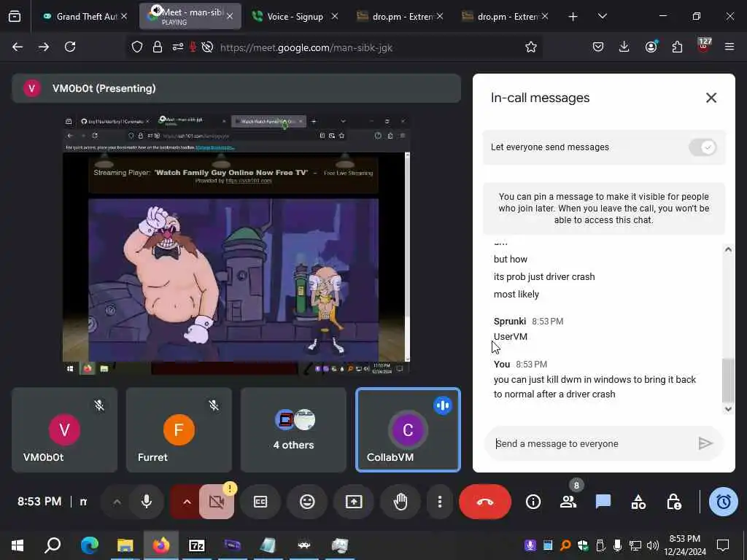Open Windows taskbar search
The width and height of the screenshot is (747, 560).
(53, 545)
